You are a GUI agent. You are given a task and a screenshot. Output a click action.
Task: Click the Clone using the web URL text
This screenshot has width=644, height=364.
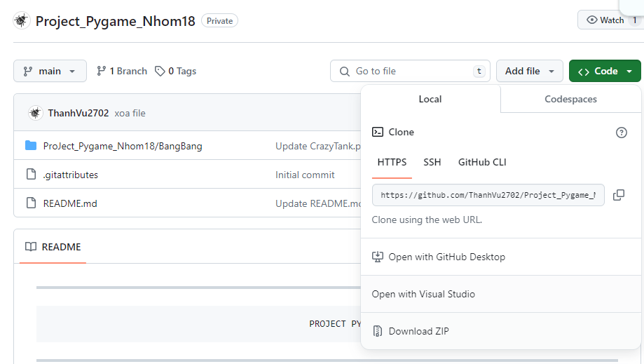427,220
